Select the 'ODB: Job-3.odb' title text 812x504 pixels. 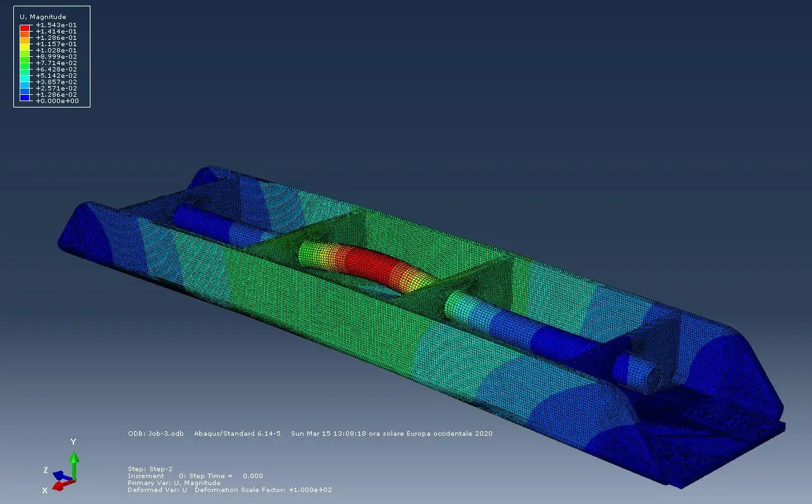(156, 433)
